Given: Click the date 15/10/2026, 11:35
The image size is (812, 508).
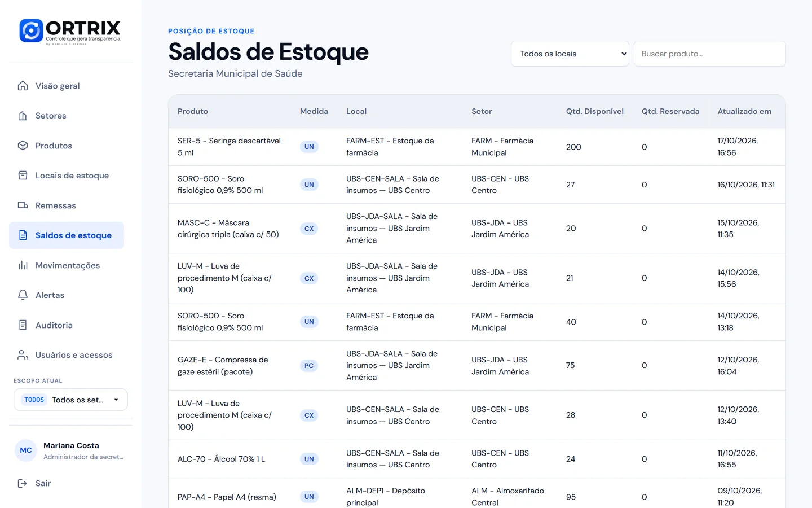Looking at the screenshot, I should (x=738, y=229).
